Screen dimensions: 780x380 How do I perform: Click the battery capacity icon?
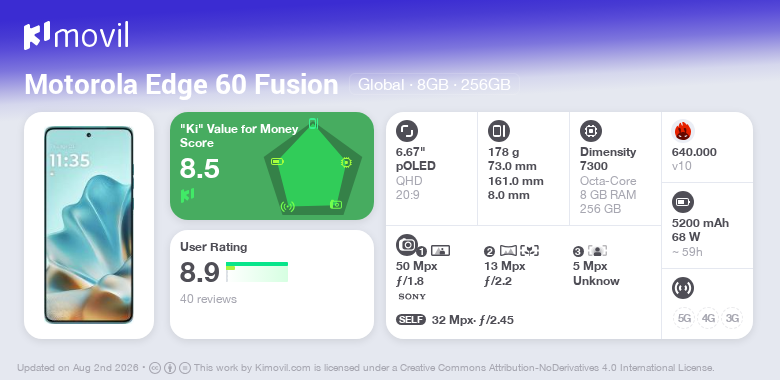coord(682,202)
